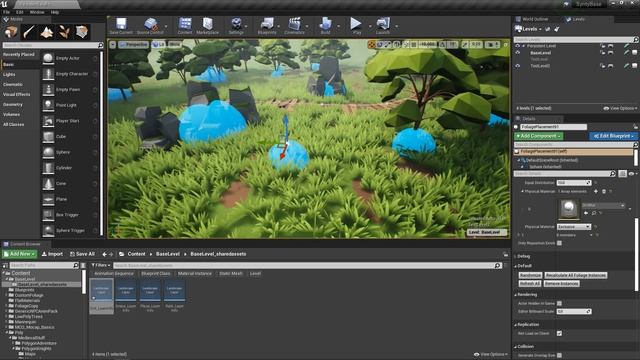Open the File menu
This screenshot has height=360, width=640.
click(7, 12)
